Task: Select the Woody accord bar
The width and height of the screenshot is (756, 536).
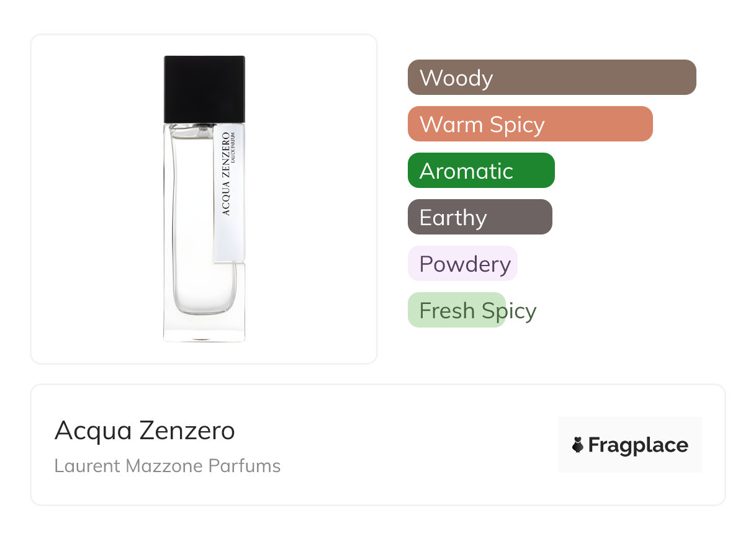Action: click(x=552, y=78)
